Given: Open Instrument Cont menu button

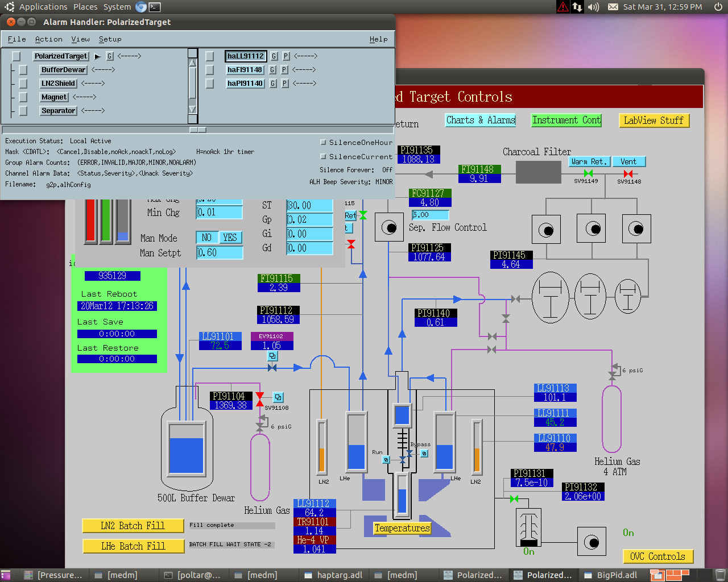Looking at the screenshot, I should [566, 120].
